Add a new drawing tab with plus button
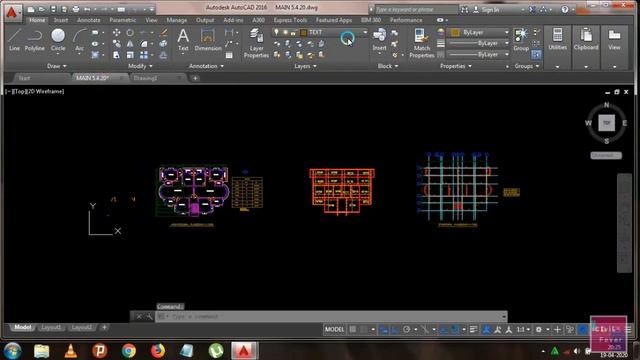The height and width of the screenshot is (360, 640). click(x=195, y=78)
